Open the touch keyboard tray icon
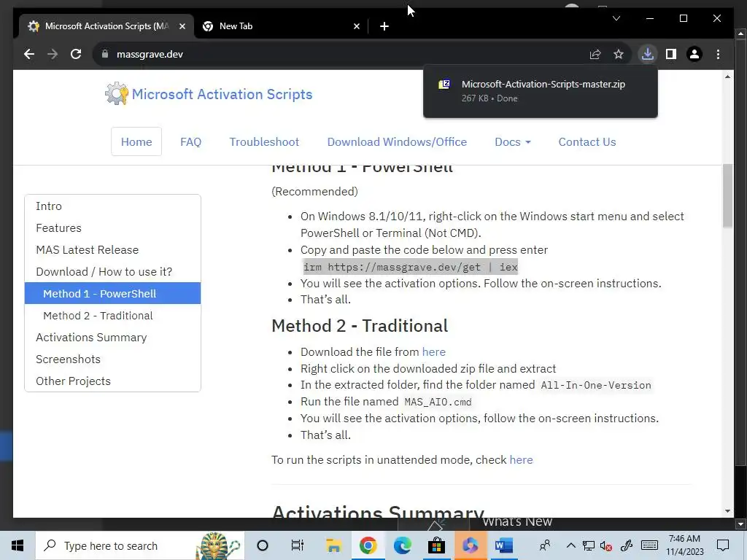Image resolution: width=747 pixels, height=560 pixels. pyautogui.click(x=650, y=545)
